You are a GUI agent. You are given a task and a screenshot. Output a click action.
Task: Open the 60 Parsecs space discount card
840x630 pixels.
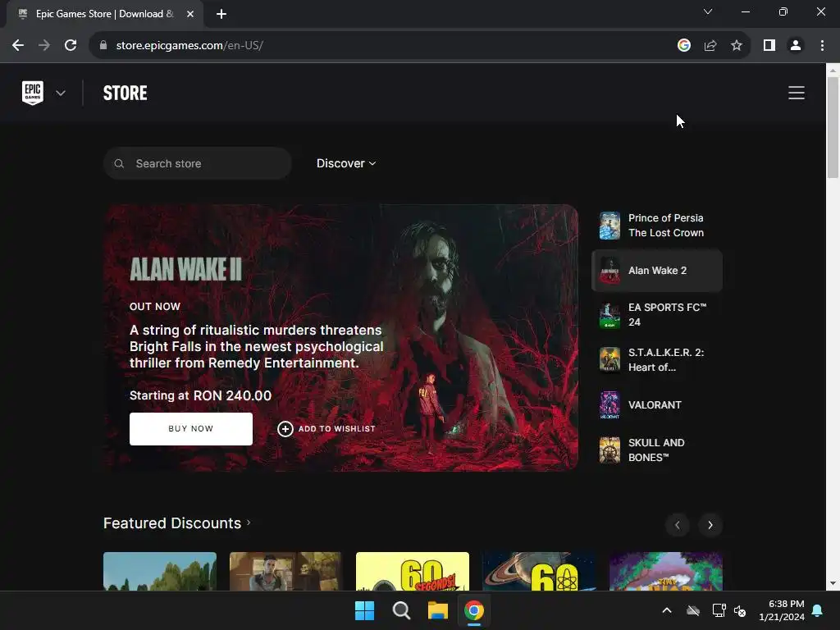[x=539, y=571]
